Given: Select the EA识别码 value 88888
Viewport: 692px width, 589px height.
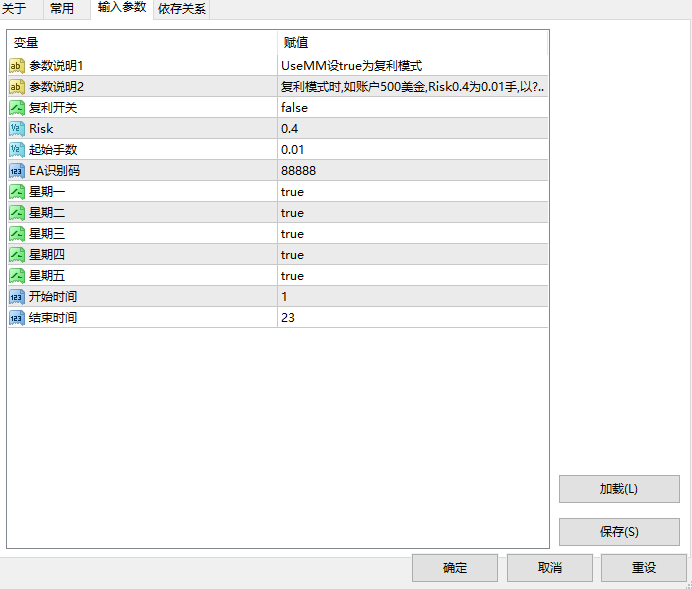Looking at the screenshot, I should pyautogui.click(x=298, y=171).
